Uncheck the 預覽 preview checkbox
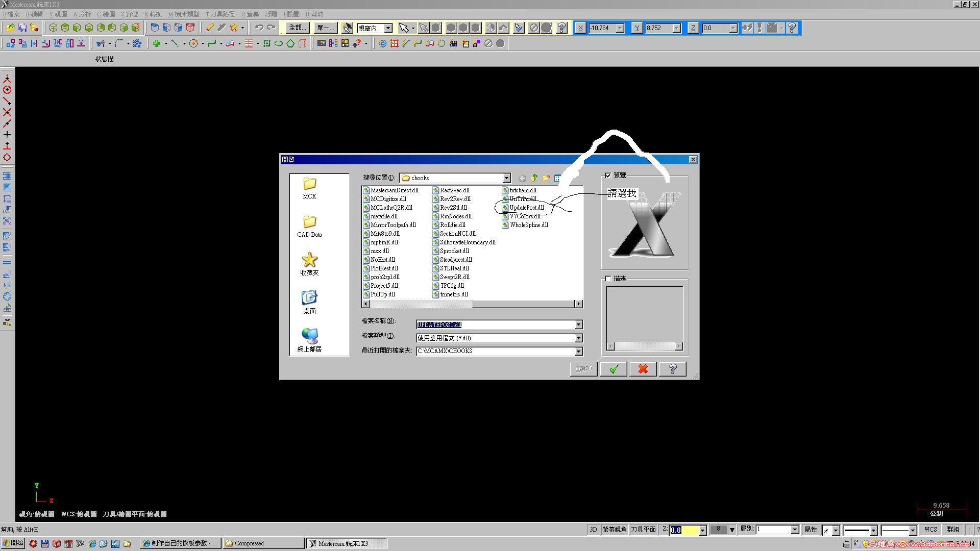The width and height of the screenshot is (980, 551). 608,176
